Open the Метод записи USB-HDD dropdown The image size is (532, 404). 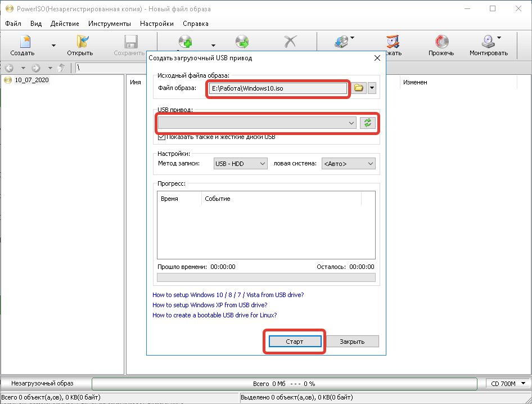(240, 164)
